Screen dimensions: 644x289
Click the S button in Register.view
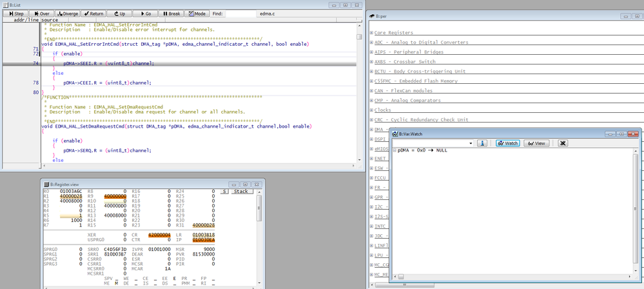224,192
